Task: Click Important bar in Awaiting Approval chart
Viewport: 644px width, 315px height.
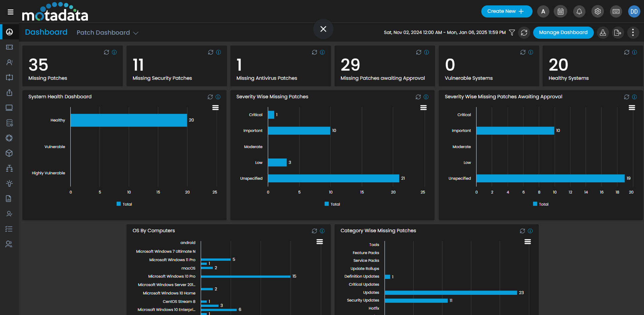Action: coord(515,131)
